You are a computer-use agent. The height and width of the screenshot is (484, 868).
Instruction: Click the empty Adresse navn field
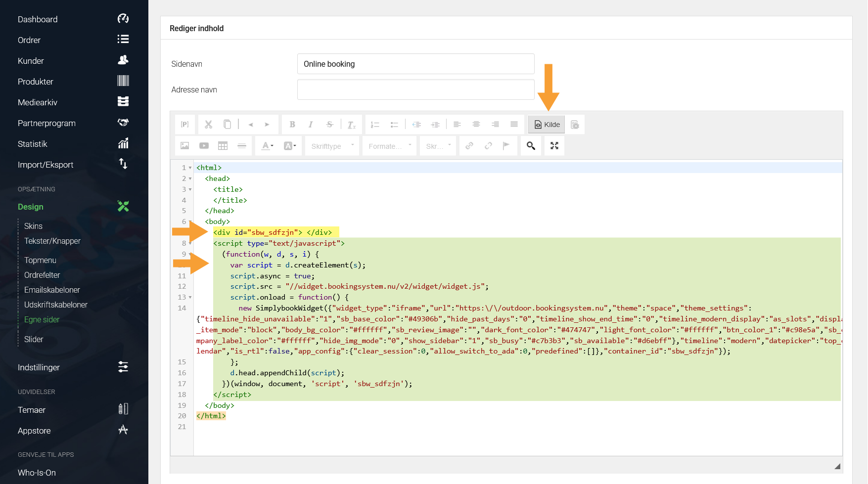[415, 89]
